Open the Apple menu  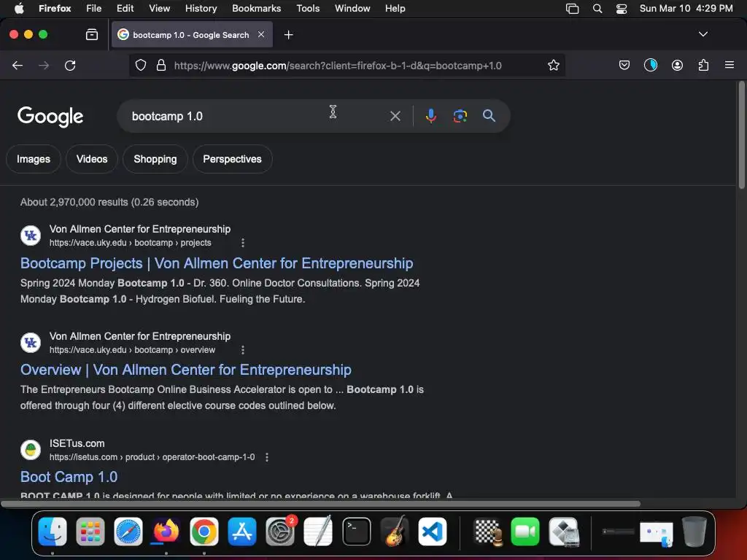click(x=19, y=8)
